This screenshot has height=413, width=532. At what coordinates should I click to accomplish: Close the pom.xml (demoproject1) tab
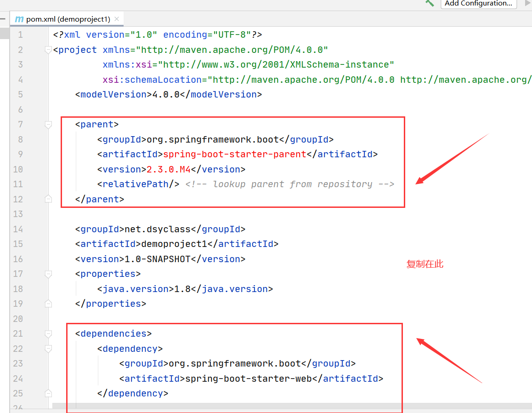point(117,19)
